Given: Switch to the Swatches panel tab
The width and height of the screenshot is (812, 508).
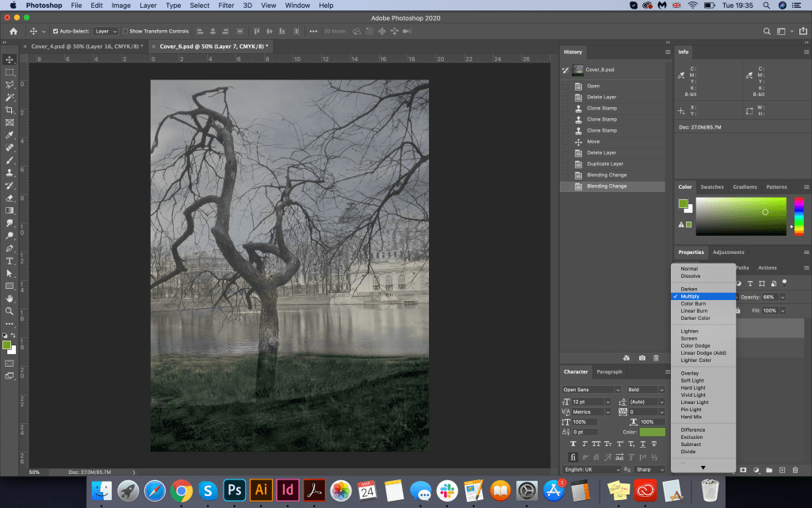Looking at the screenshot, I should [711, 187].
